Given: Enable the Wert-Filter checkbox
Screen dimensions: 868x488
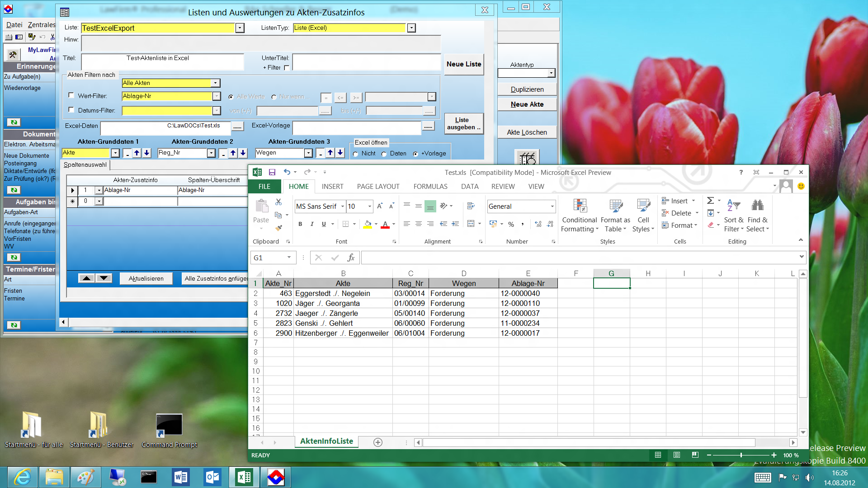Looking at the screenshot, I should coord(71,95).
